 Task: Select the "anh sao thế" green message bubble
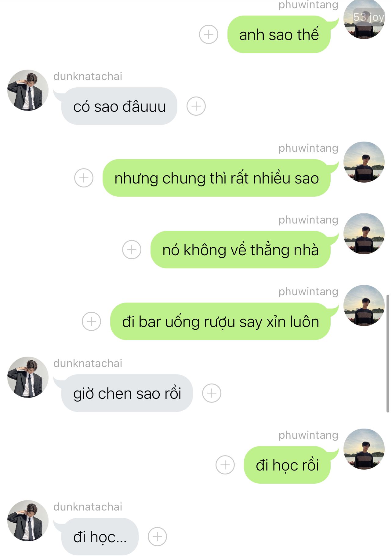[279, 34]
